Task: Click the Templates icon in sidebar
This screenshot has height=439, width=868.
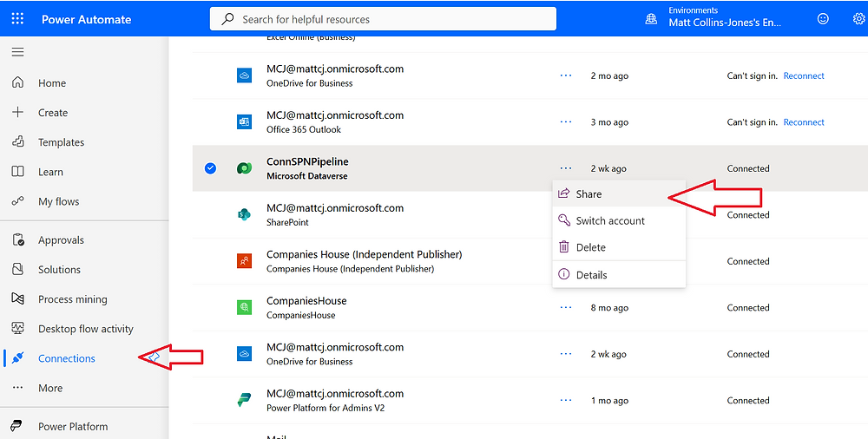Action: click(x=17, y=141)
